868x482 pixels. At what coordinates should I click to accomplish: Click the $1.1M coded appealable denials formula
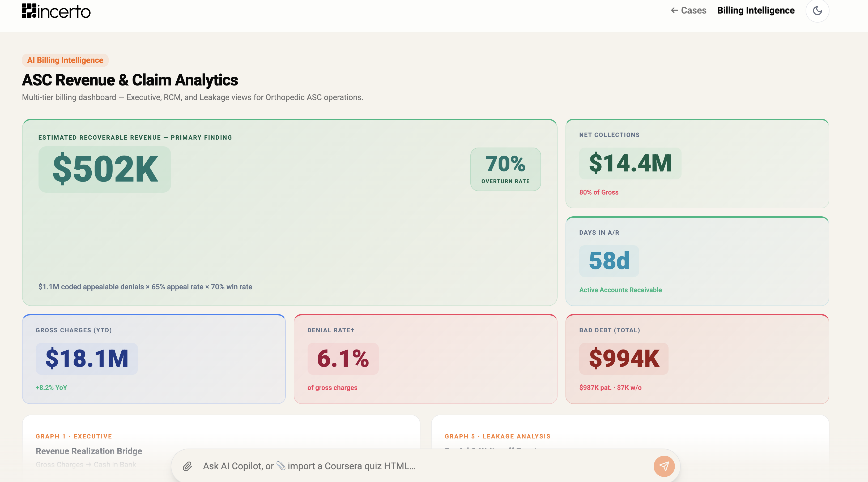click(x=145, y=287)
